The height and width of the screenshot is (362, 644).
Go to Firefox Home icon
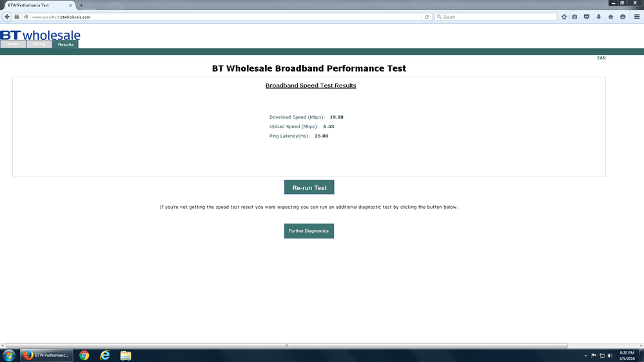tap(610, 17)
